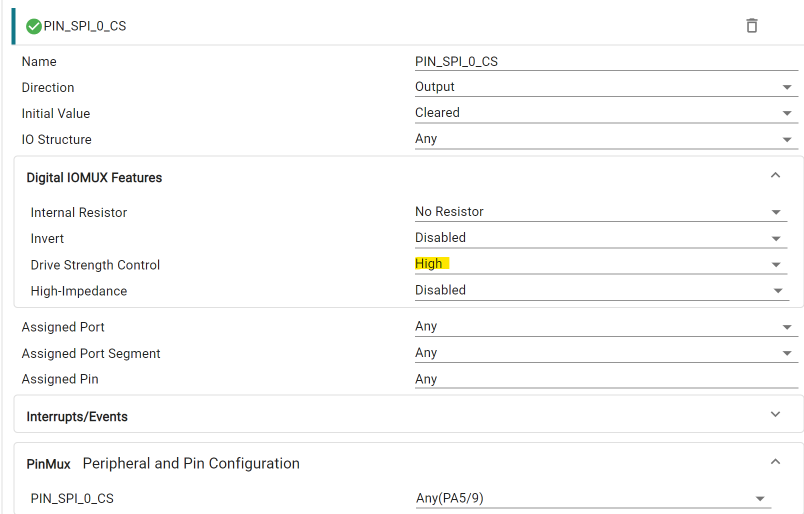The width and height of the screenshot is (804, 514).
Task: Click the High-Impedance label
Action: 79,291
